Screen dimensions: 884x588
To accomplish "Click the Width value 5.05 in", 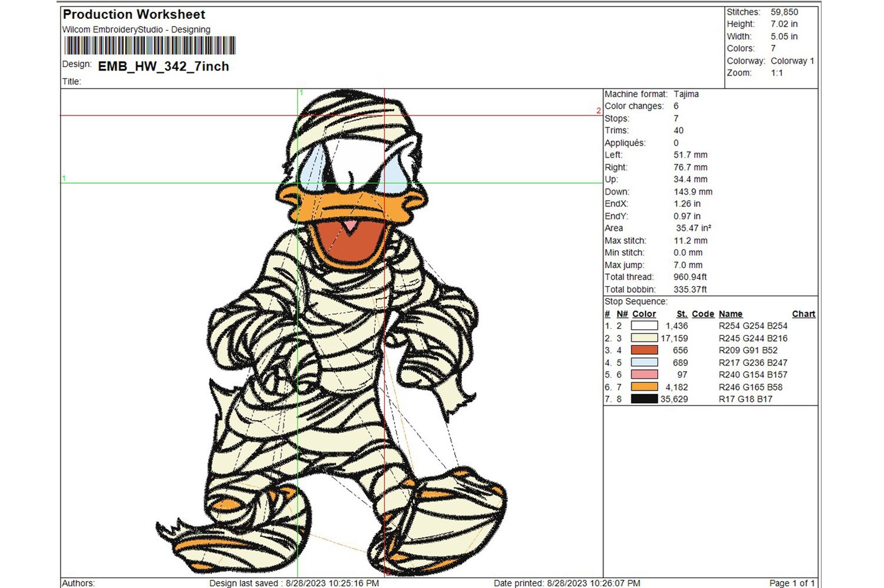I will (784, 37).
